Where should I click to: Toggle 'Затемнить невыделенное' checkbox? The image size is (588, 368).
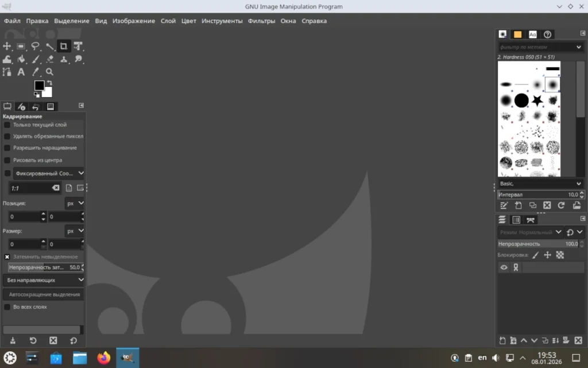pyautogui.click(x=7, y=257)
